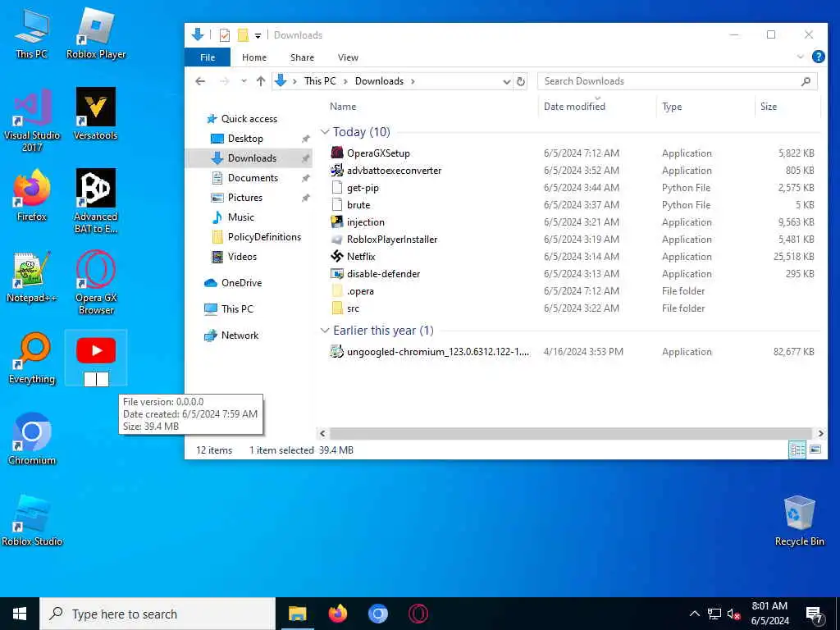Select the injection application icon
This screenshot has width=840, height=630.
pyautogui.click(x=337, y=221)
